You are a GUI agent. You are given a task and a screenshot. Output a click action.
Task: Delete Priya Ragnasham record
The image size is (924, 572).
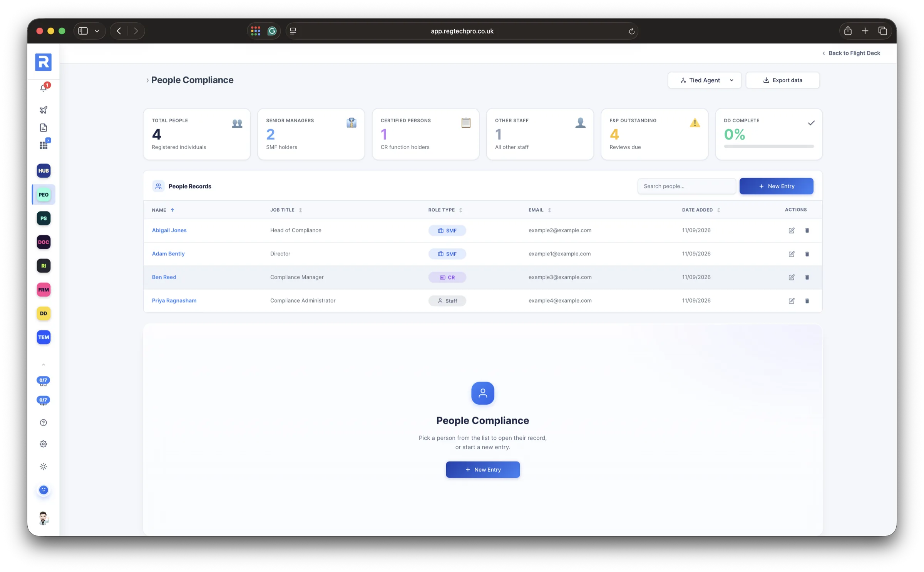click(807, 301)
